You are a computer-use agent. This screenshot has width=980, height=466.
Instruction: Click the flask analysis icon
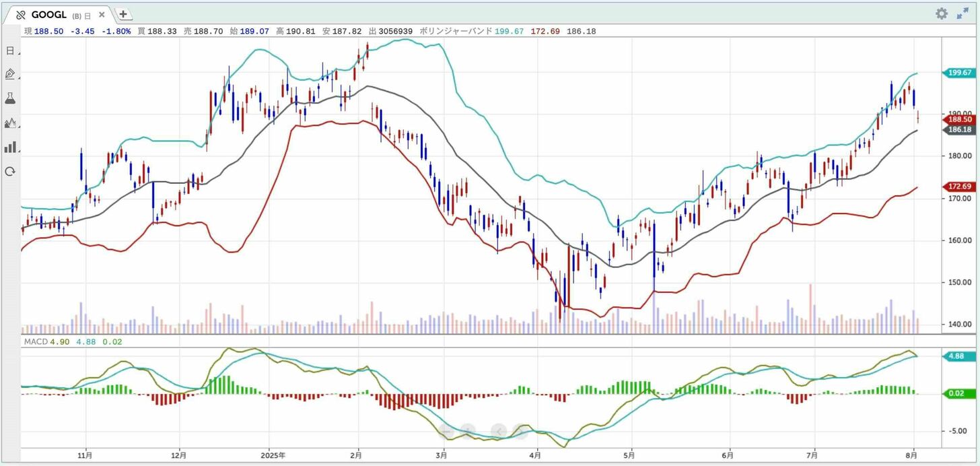[10, 98]
